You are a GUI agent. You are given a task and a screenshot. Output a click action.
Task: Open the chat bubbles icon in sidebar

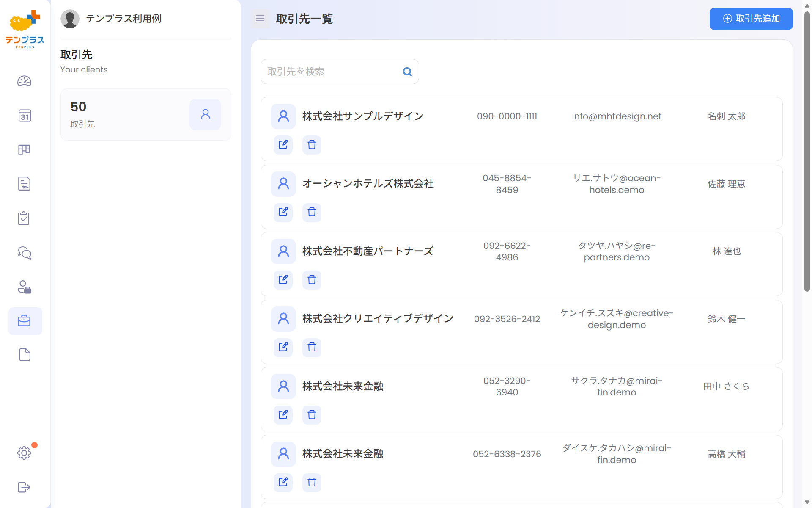click(x=25, y=253)
